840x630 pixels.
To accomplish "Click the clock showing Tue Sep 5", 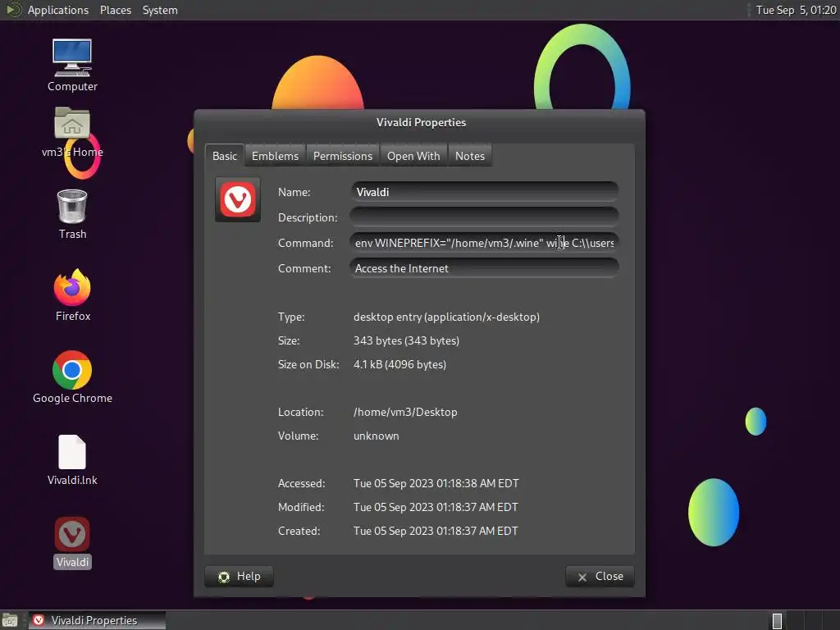I will pyautogui.click(x=796, y=10).
